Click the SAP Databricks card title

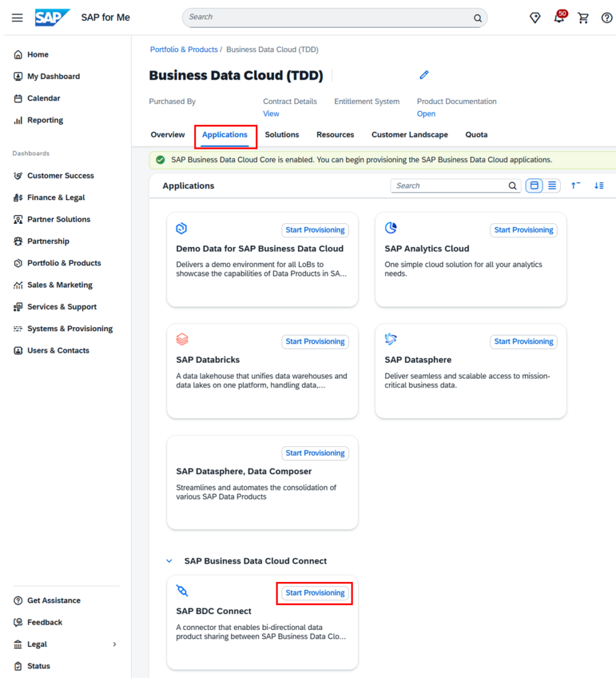[x=207, y=360]
